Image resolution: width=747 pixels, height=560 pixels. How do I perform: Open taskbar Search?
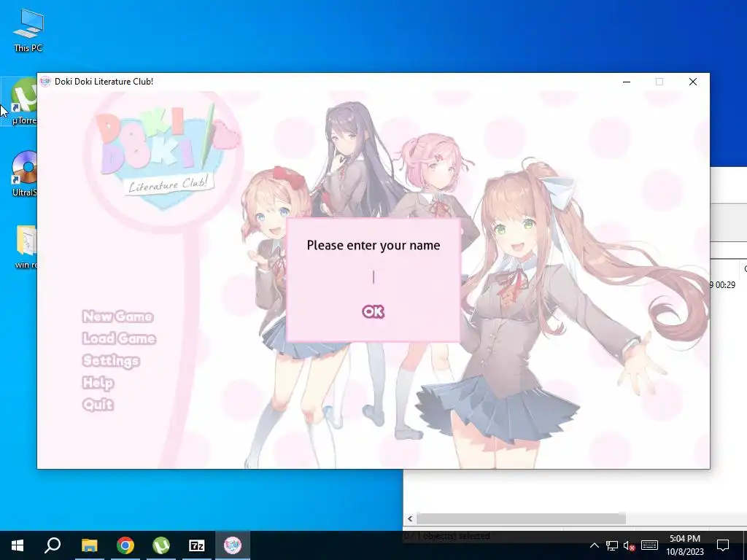click(x=53, y=545)
